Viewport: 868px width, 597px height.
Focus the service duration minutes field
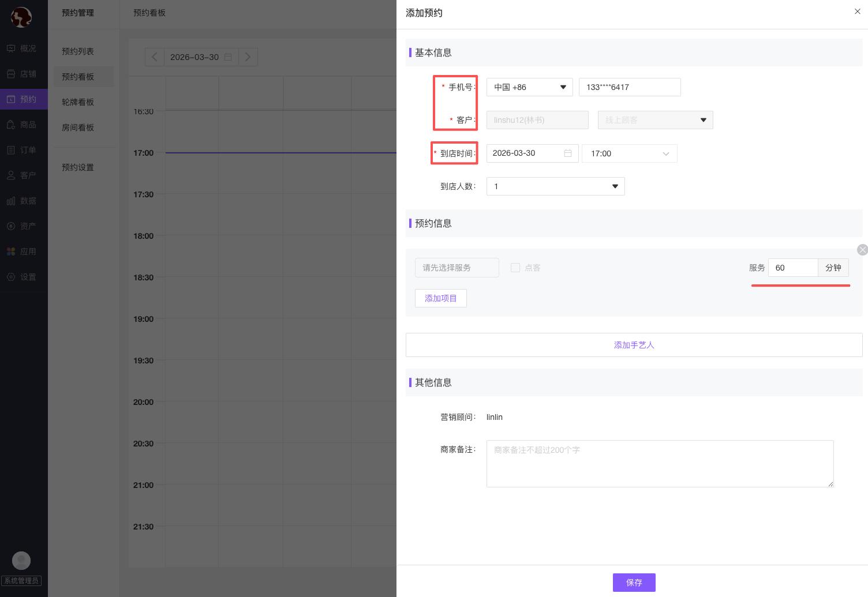click(x=792, y=268)
